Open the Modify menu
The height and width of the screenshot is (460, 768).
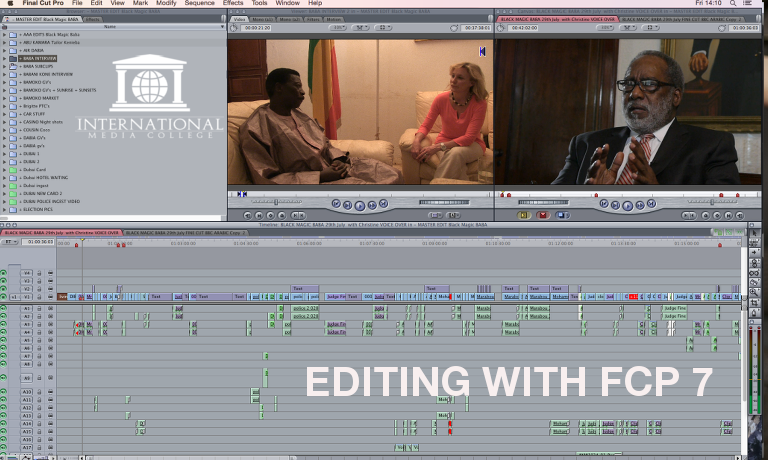click(x=166, y=3)
